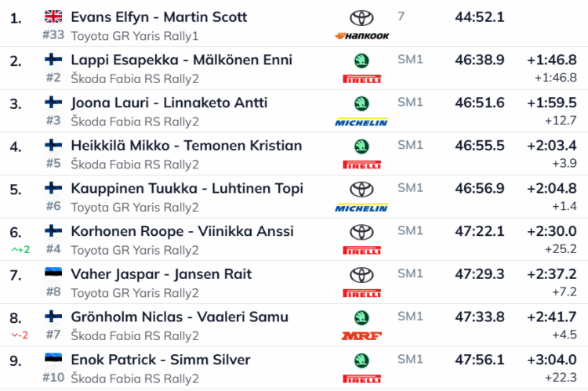Viewport: 588px width, 391px height.
Task: Click the Pirelli logo in Heikkilä row
Action: tap(361, 165)
